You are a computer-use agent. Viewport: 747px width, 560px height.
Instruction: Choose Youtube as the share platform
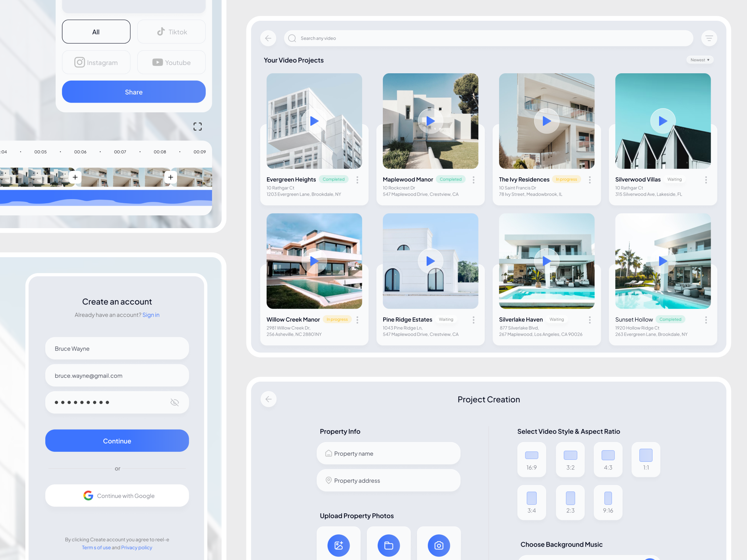(171, 62)
